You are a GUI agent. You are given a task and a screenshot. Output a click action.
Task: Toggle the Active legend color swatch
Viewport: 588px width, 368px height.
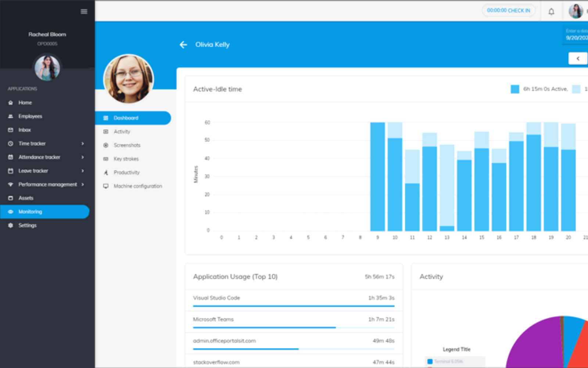pos(515,89)
